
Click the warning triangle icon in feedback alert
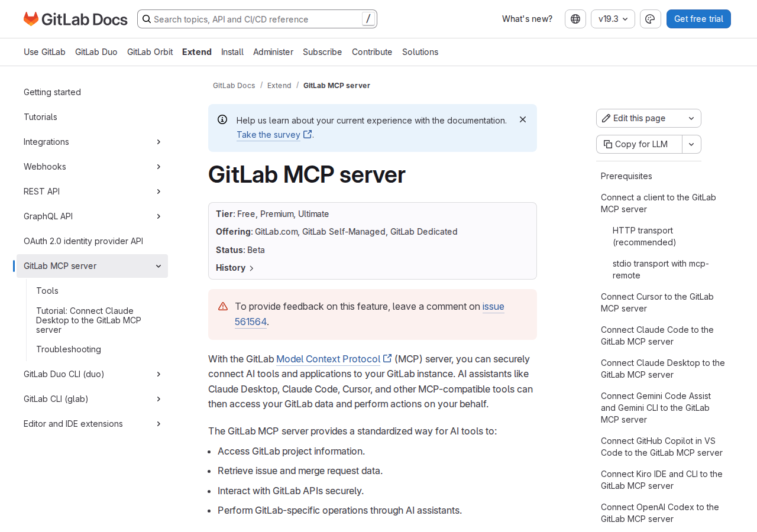pos(223,306)
